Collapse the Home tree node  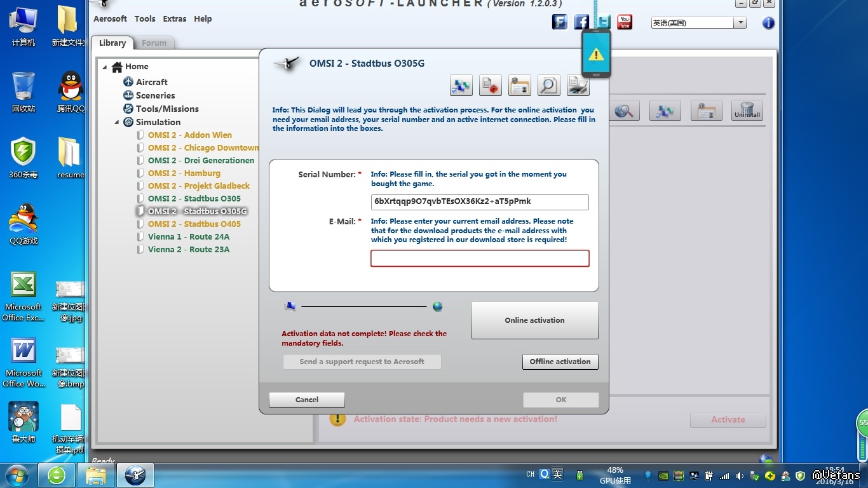(x=105, y=67)
